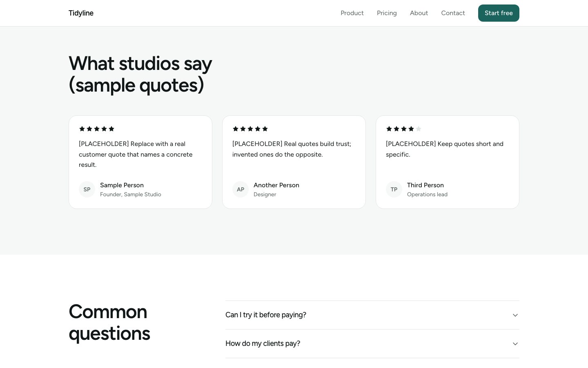Click the "What studios say (sample quotes)" heading
This screenshot has width=588, height=368.
140,74
